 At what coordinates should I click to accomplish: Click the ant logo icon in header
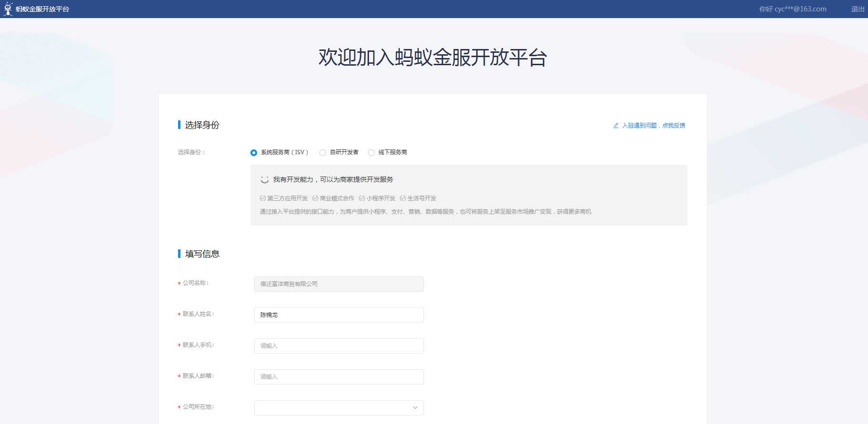point(8,9)
